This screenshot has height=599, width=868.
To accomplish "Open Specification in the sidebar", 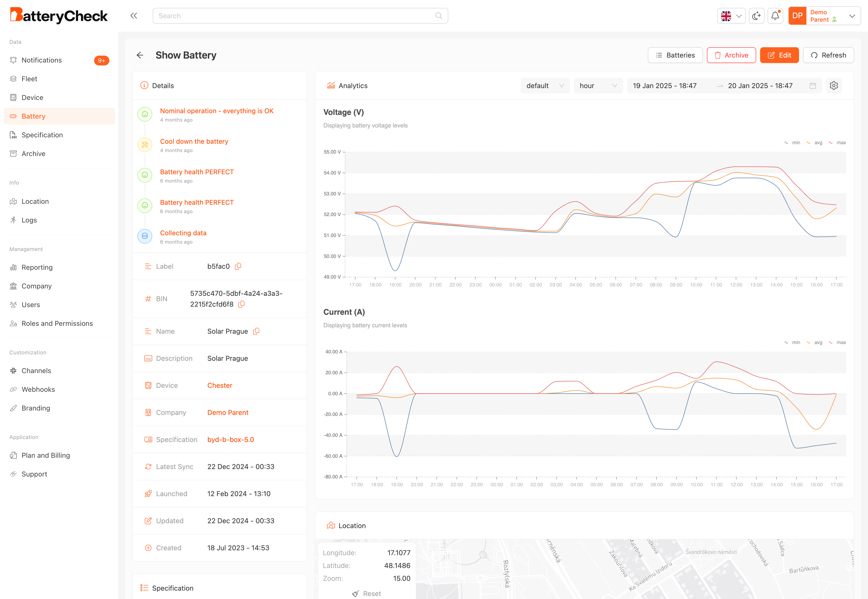I will (x=42, y=135).
